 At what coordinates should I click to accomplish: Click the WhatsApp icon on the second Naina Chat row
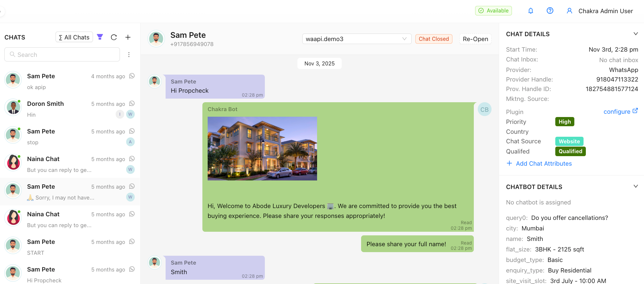coord(132,214)
